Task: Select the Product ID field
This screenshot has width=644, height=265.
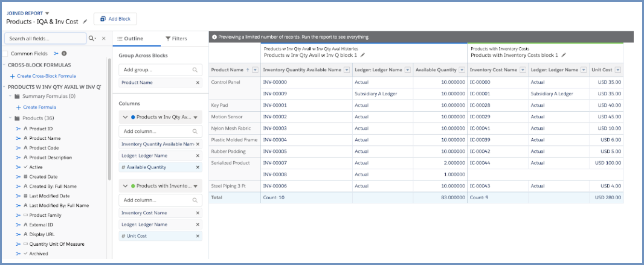Action: pos(42,129)
